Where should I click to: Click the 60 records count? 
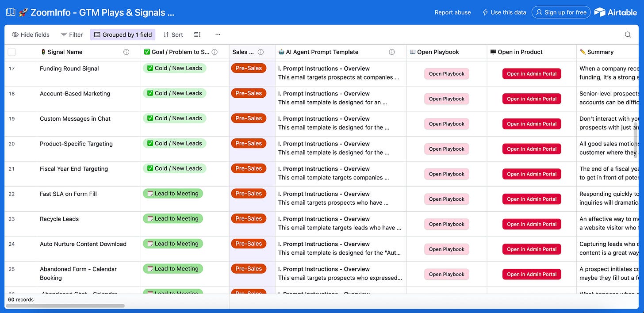coord(21,300)
